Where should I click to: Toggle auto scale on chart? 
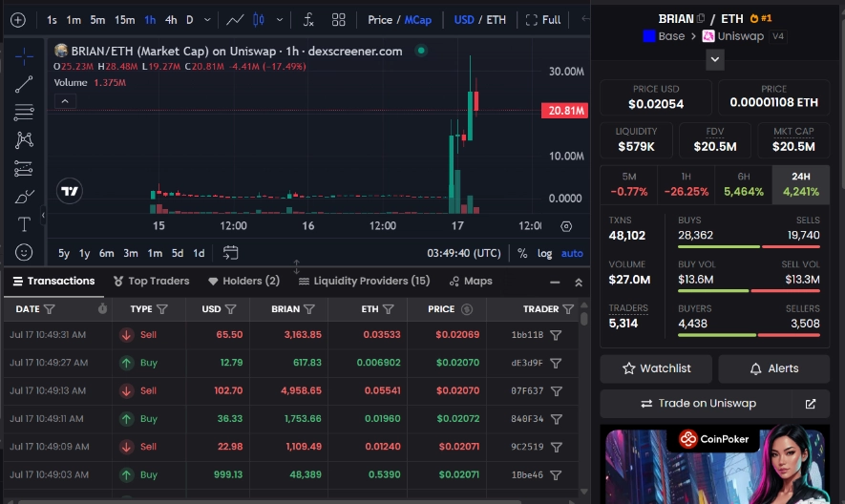click(x=572, y=253)
